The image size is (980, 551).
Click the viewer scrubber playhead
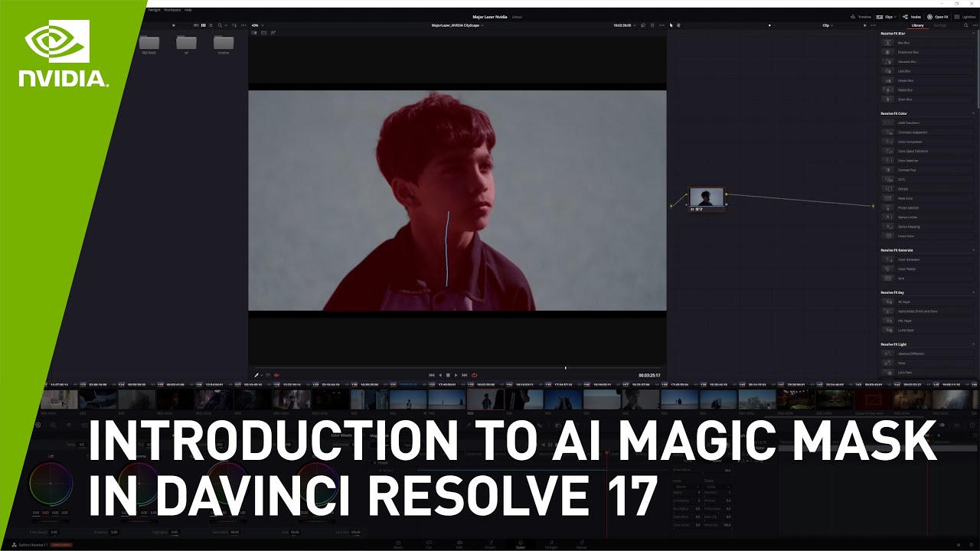566,368
